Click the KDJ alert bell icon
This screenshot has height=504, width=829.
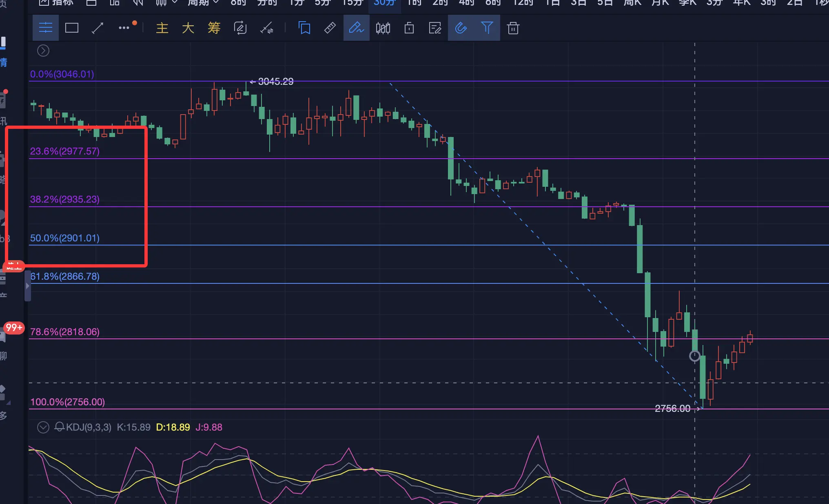click(x=60, y=427)
